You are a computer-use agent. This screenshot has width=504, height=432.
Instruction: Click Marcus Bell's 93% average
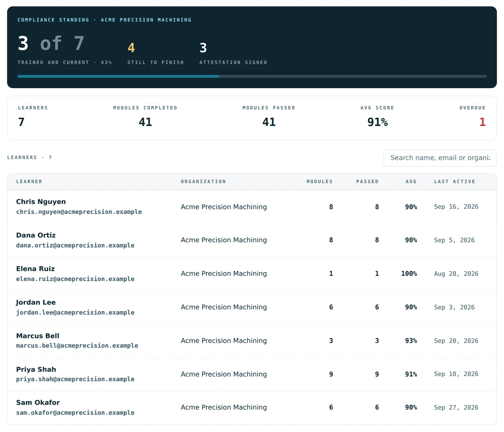(411, 341)
